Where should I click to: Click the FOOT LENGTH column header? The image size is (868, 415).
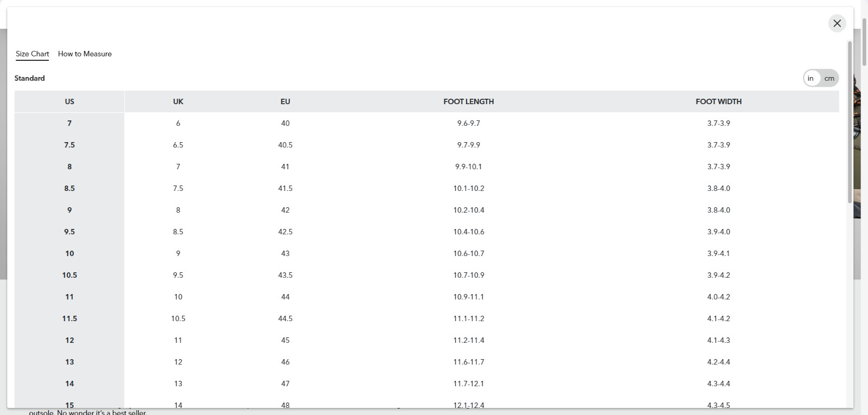coord(469,101)
